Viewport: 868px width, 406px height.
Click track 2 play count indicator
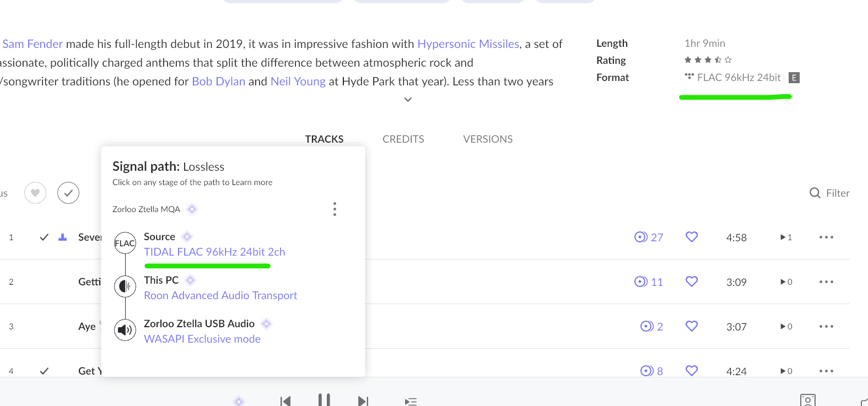[786, 282]
